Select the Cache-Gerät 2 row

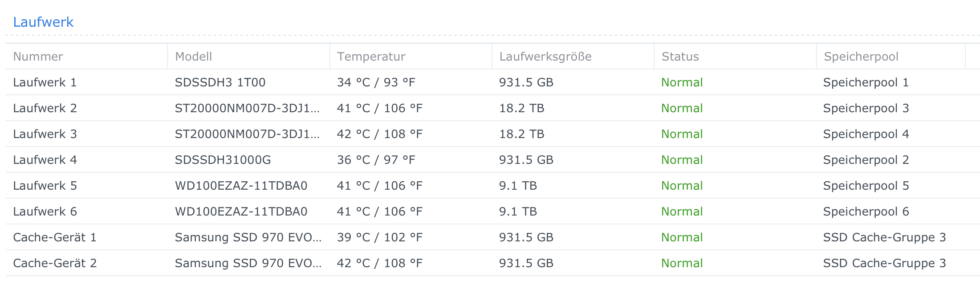tap(55, 263)
